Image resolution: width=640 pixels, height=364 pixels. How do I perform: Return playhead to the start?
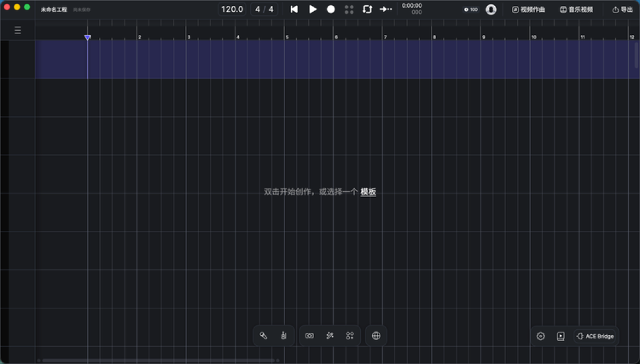tap(294, 9)
